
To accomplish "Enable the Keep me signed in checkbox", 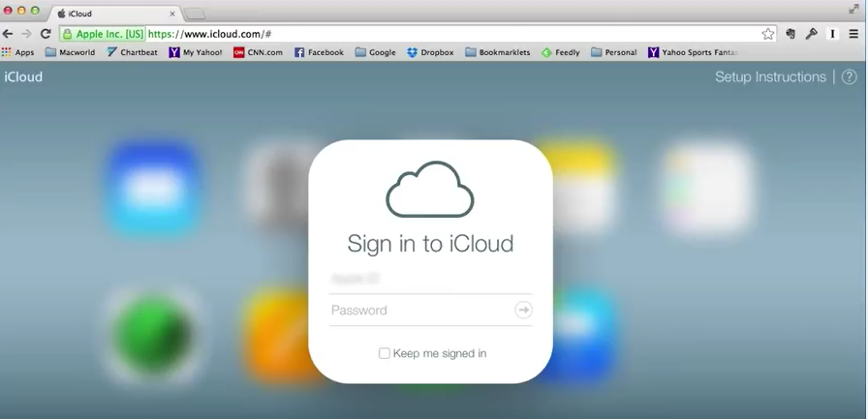I will pos(385,353).
